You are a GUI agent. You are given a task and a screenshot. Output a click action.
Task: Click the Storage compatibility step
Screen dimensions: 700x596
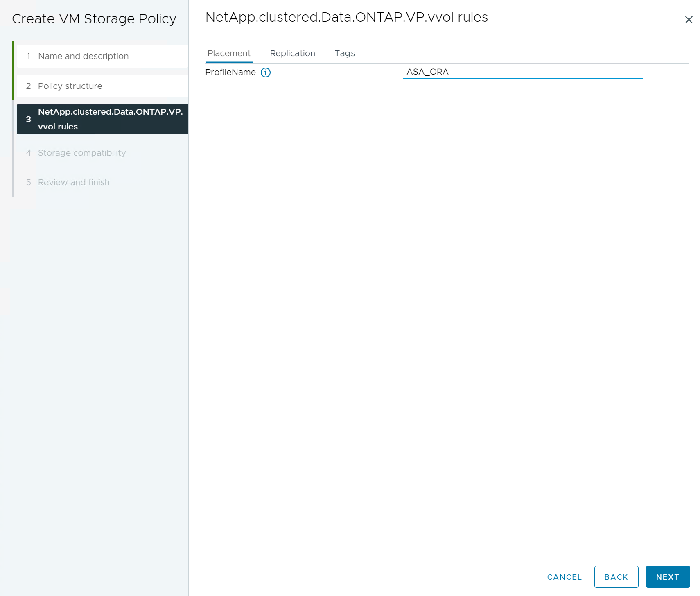tap(82, 153)
